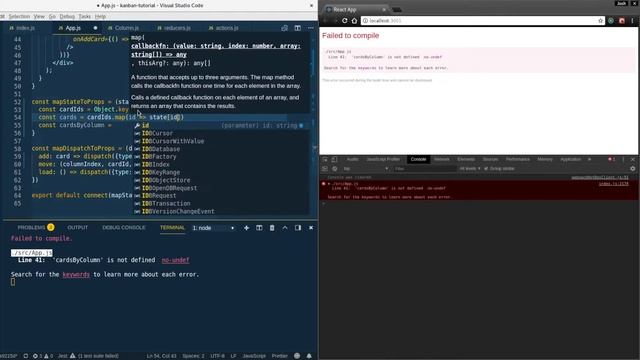Split the terminal panel
This screenshot has width=640, height=360.
(x=259, y=228)
